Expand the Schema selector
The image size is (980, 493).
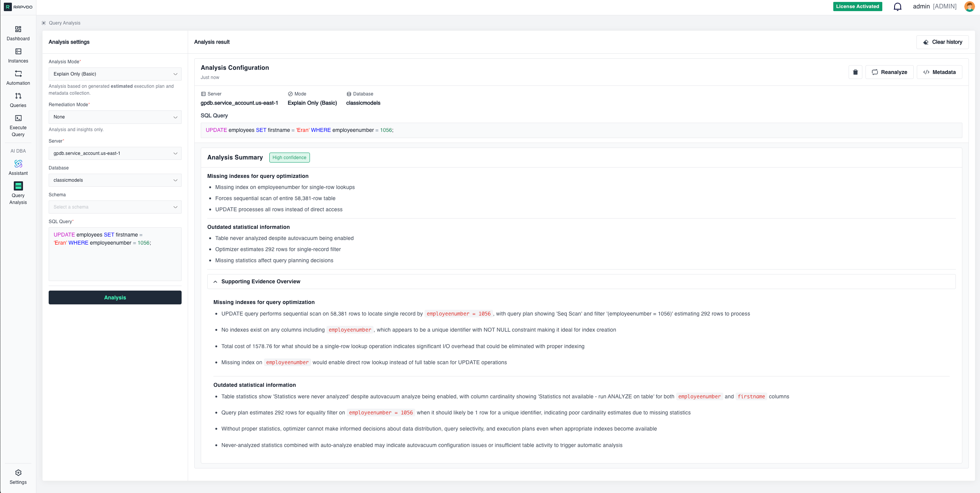pos(115,207)
